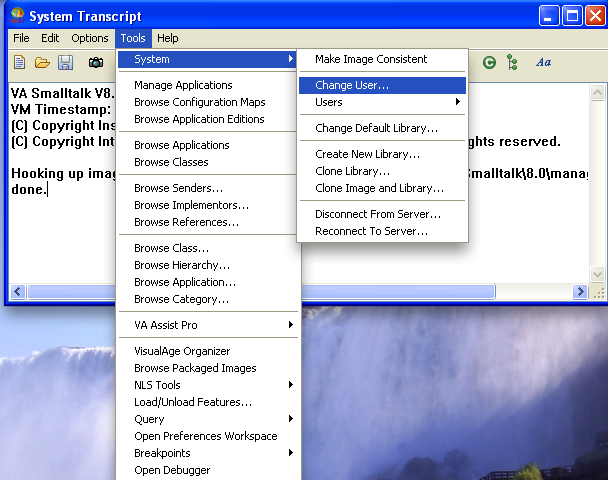Open the Help menu
Screen dimensions: 608x480
[x=168, y=38]
